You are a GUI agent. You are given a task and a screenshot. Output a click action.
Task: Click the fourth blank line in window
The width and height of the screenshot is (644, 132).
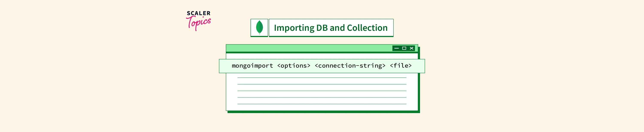322,97
